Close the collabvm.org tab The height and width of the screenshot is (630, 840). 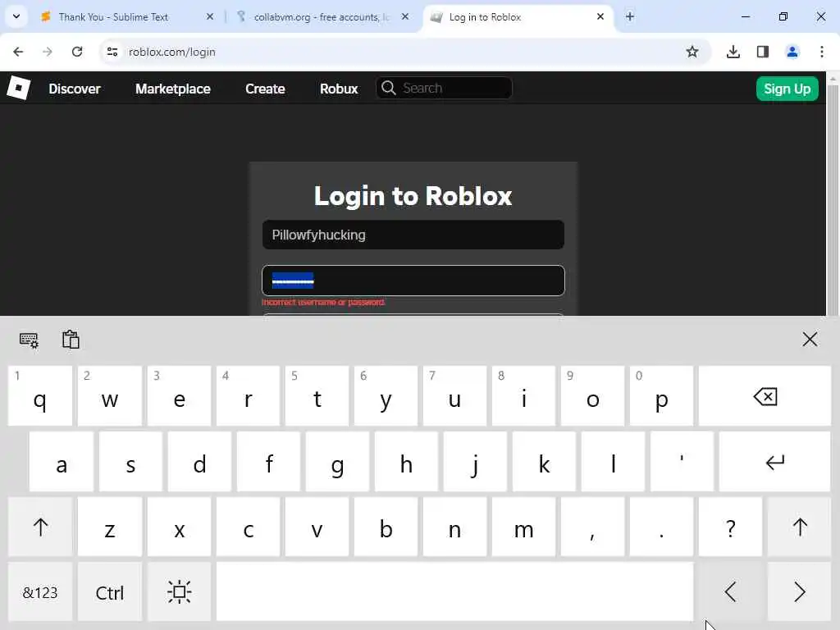[x=405, y=17]
